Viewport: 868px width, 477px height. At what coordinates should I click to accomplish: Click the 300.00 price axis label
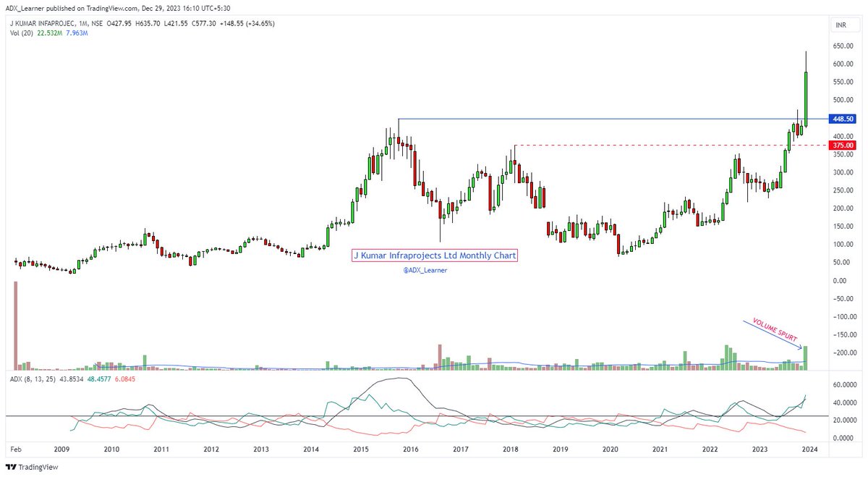[843, 172]
